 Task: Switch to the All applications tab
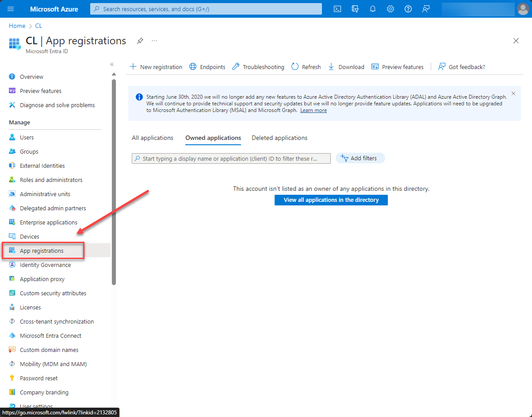click(153, 138)
